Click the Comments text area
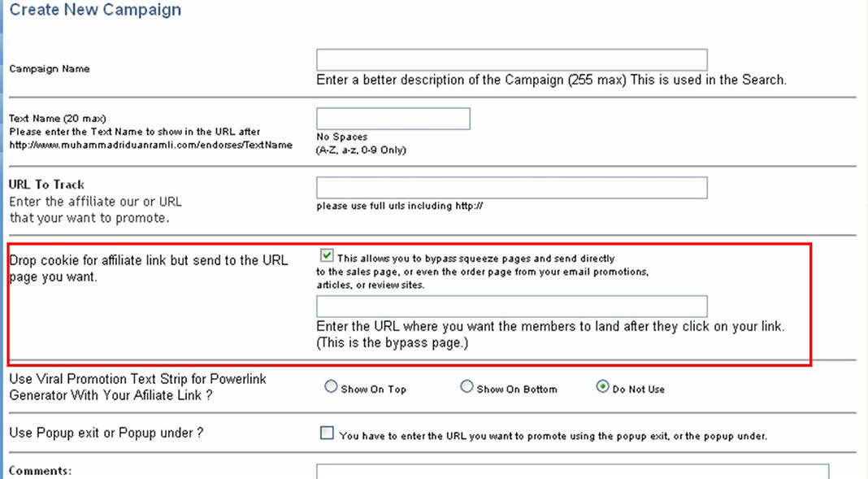The width and height of the screenshot is (868, 479). (572, 472)
